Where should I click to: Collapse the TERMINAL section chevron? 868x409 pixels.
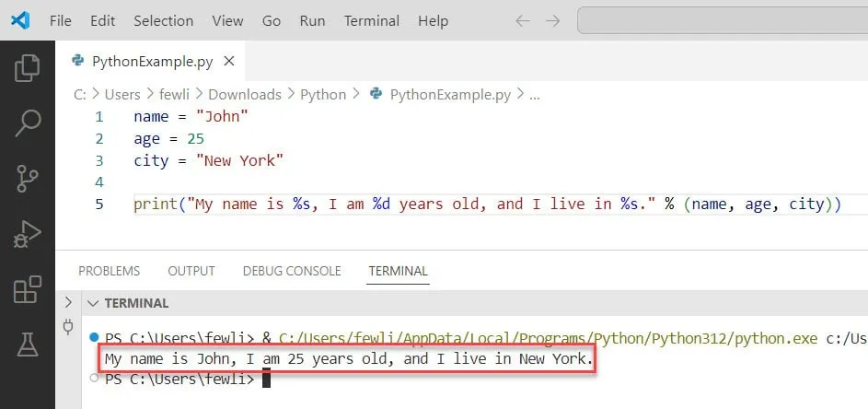pos(92,303)
